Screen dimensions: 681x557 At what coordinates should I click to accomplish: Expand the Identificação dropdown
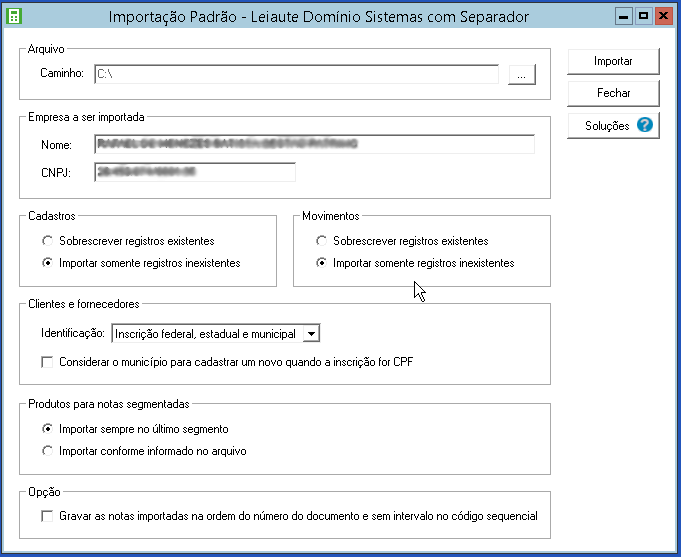[x=311, y=334]
